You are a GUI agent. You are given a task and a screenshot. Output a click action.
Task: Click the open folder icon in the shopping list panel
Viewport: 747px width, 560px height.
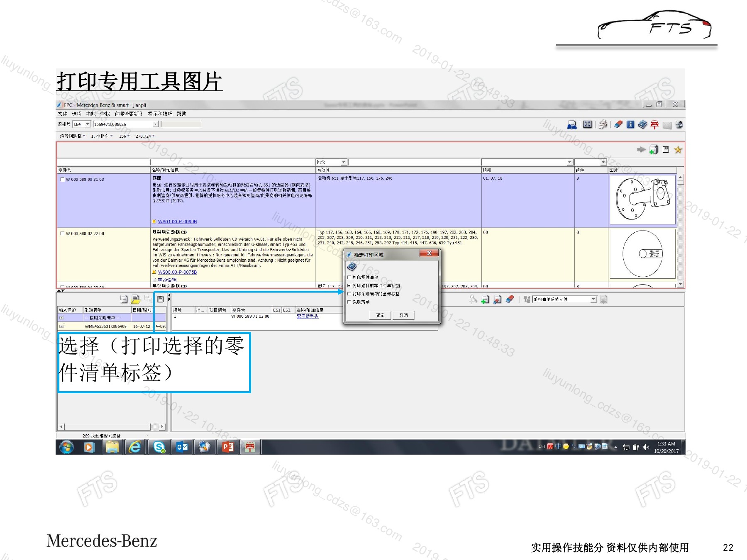coord(136,299)
